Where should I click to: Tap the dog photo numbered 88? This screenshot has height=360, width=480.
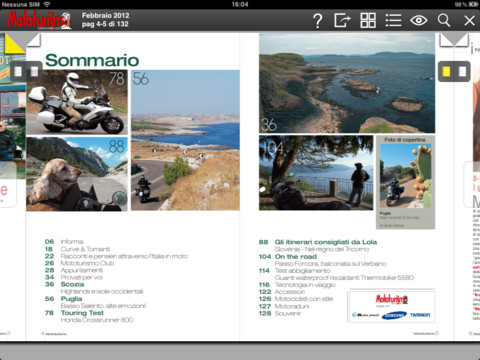(x=77, y=174)
